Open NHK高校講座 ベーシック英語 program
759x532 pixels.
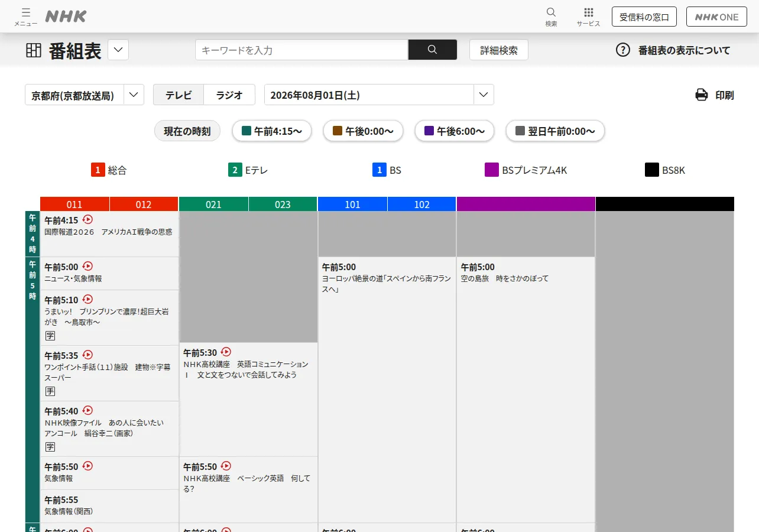248,489
